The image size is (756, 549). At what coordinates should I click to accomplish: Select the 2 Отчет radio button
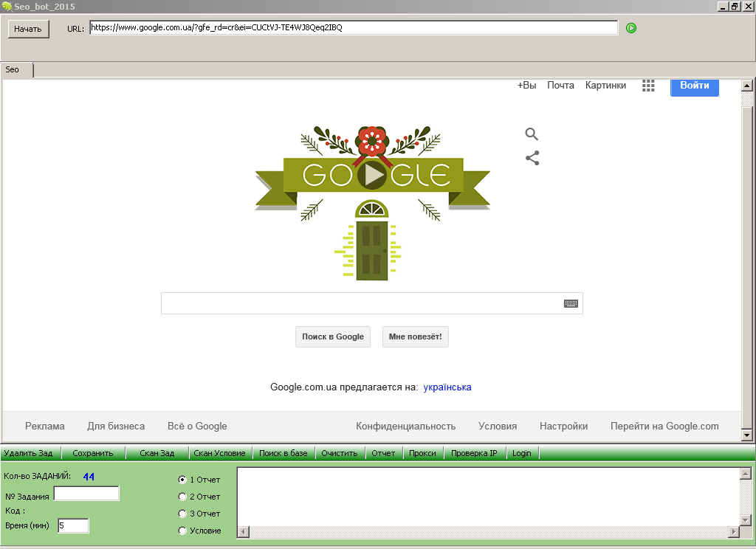[x=182, y=497]
